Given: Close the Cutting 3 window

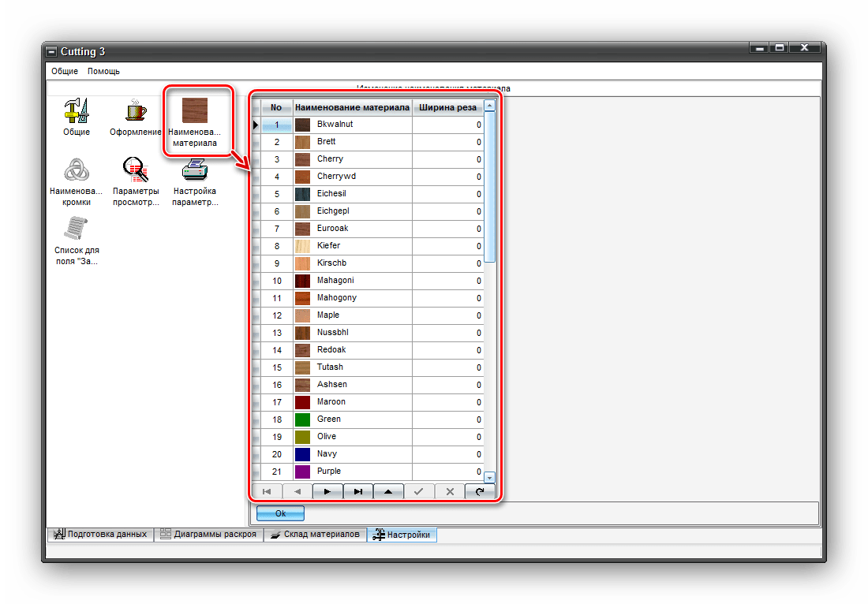Looking at the screenshot, I should pos(804,47).
